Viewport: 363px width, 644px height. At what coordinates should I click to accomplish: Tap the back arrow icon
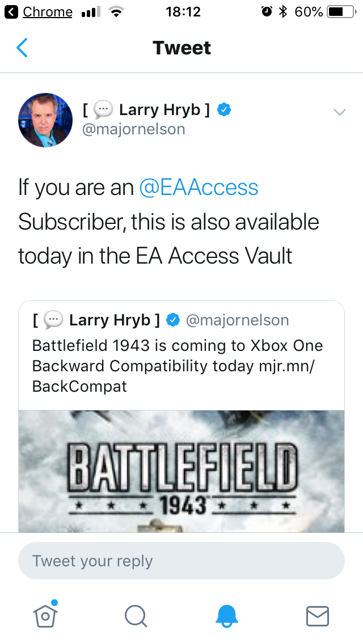(22, 48)
